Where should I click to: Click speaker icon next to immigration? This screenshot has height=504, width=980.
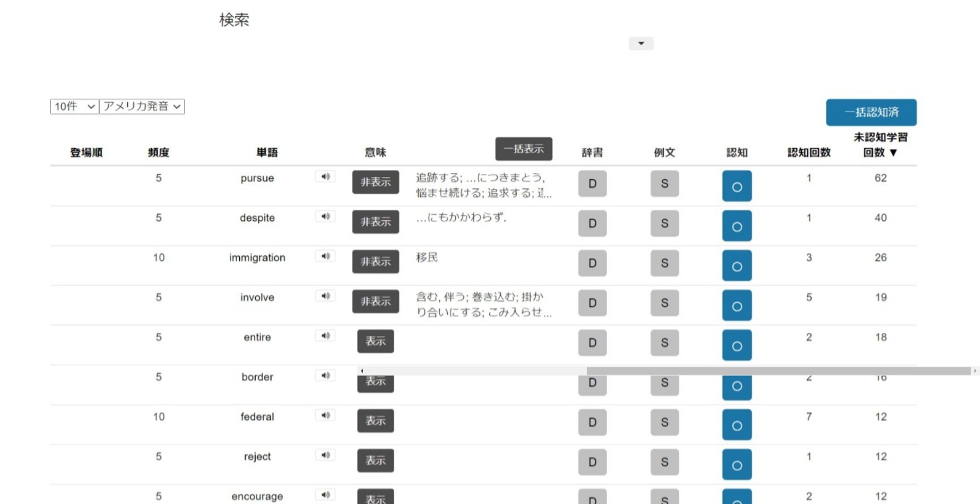coord(325,256)
